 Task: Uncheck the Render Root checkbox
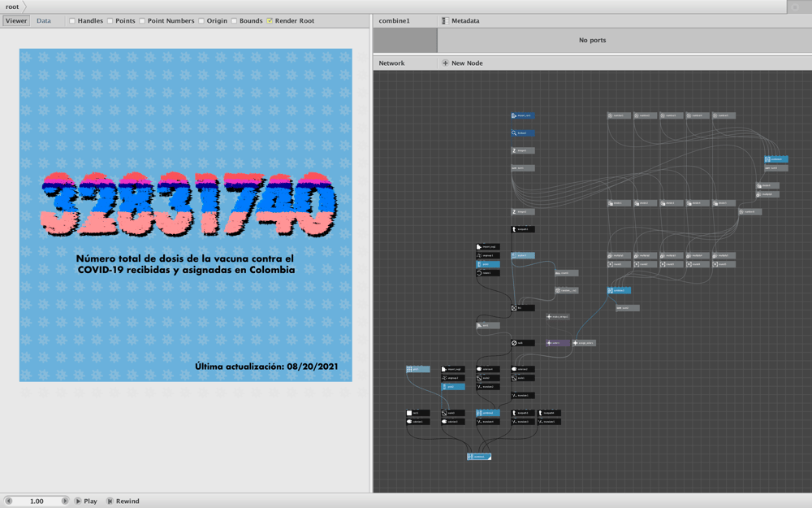pyautogui.click(x=270, y=21)
